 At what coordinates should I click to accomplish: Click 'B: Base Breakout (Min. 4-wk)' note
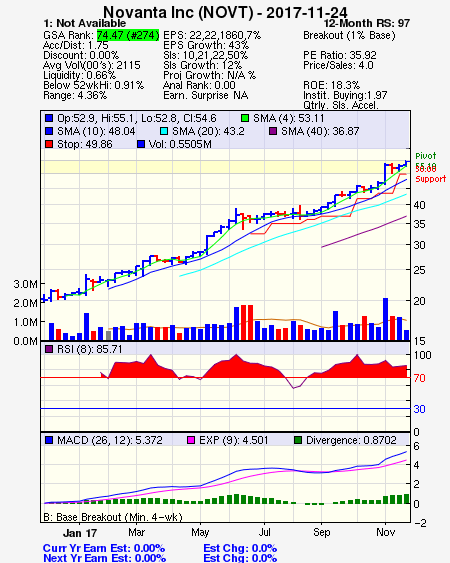coord(113,517)
